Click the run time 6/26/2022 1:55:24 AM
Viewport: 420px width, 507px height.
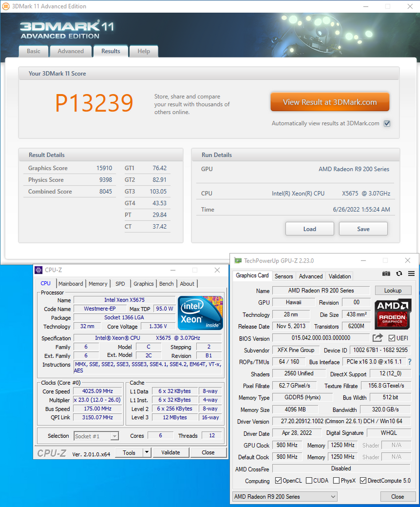tap(362, 209)
